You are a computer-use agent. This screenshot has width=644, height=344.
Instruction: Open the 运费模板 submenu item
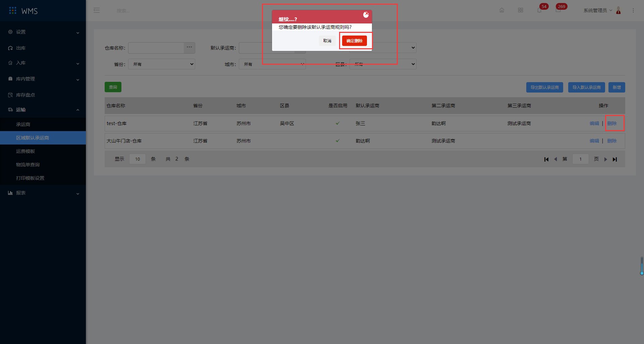click(43, 151)
